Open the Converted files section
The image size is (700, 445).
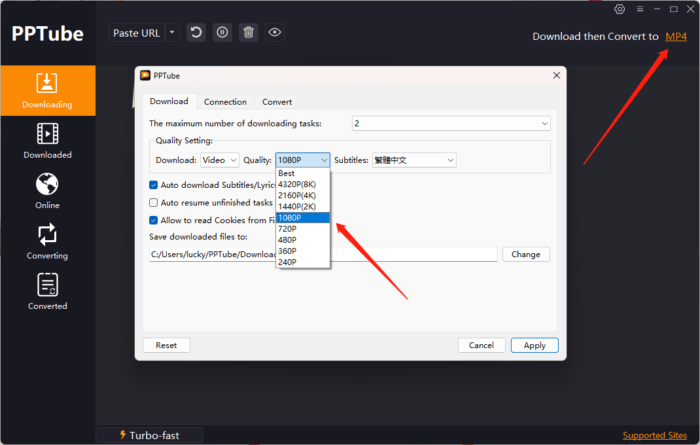click(x=47, y=291)
